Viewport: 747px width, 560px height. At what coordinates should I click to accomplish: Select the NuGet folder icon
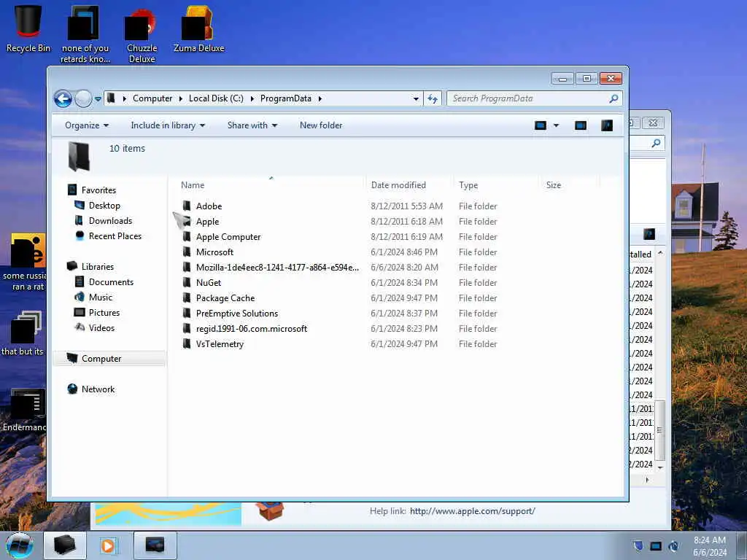coord(187,283)
